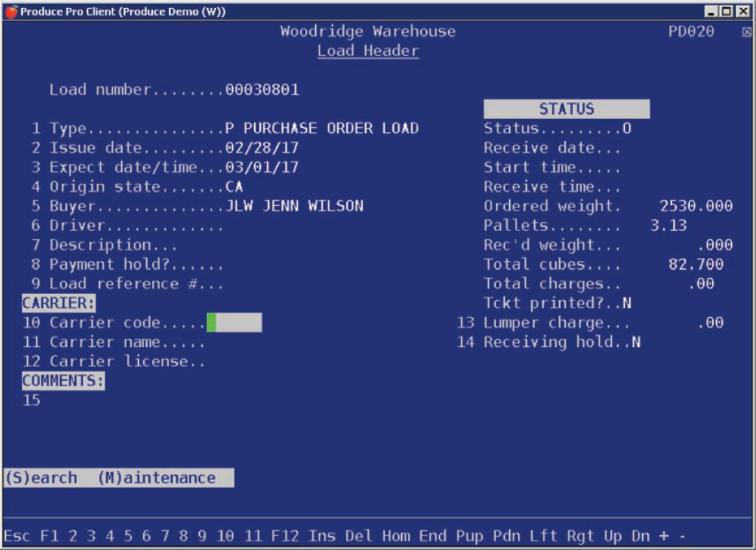Click function key 11 in bottom bar

coord(253,536)
